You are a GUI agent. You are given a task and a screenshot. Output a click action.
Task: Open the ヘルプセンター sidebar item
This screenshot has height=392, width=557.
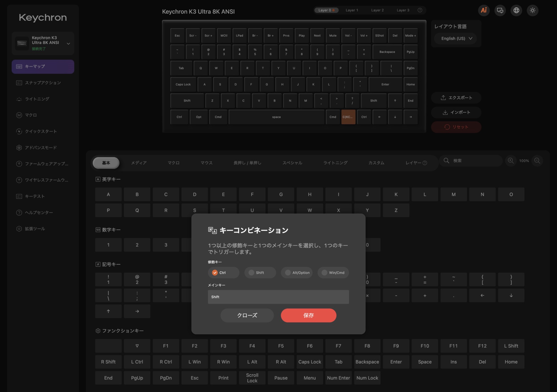pos(43,212)
